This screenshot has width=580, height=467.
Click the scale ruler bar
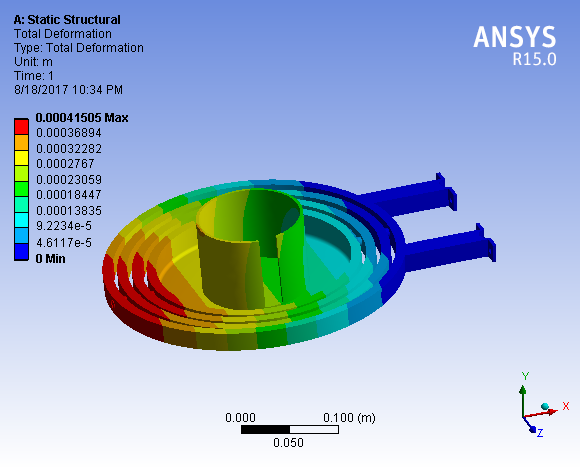290,430
